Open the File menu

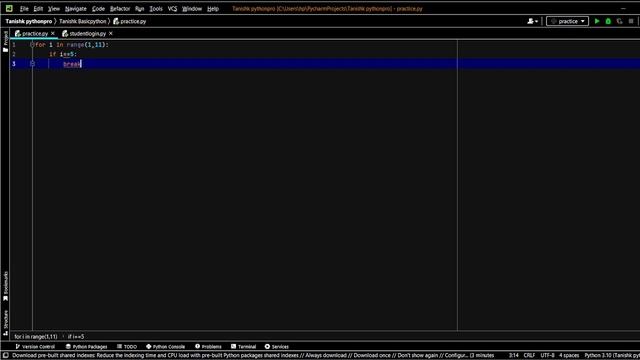tap(24, 9)
